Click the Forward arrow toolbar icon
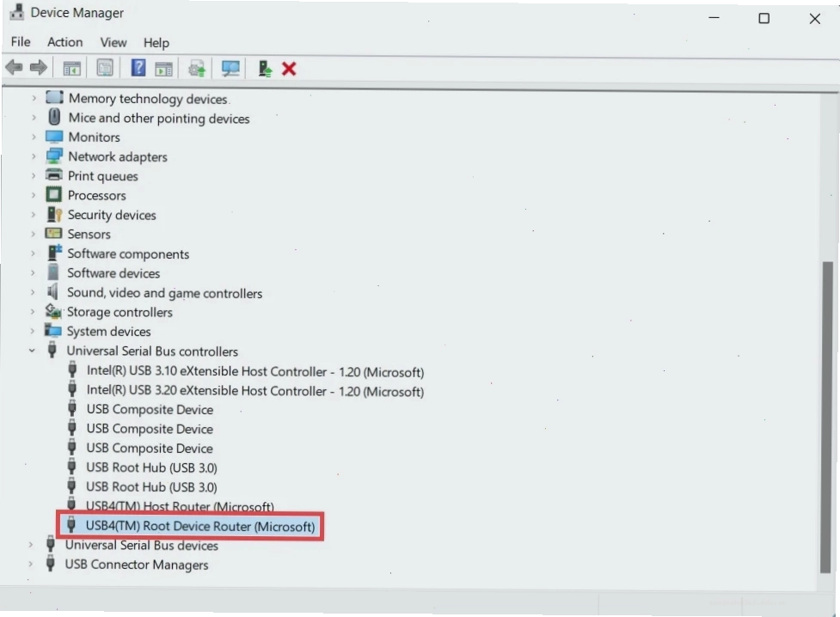840x617 pixels. pyautogui.click(x=39, y=68)
